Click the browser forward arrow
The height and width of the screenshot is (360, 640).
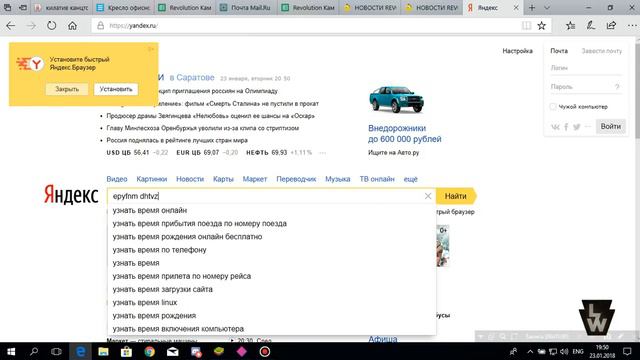[31, 26]
